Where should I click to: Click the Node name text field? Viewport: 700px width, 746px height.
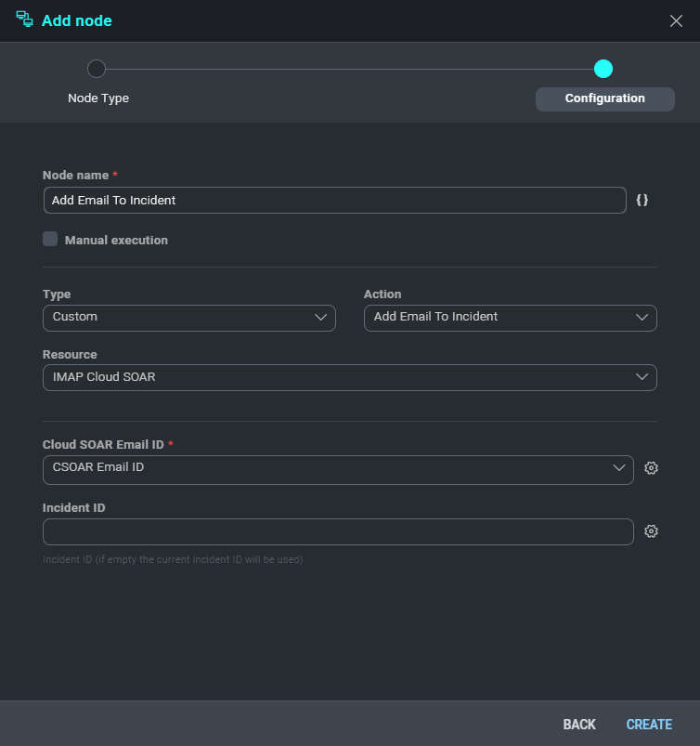[x=334, y=201]
